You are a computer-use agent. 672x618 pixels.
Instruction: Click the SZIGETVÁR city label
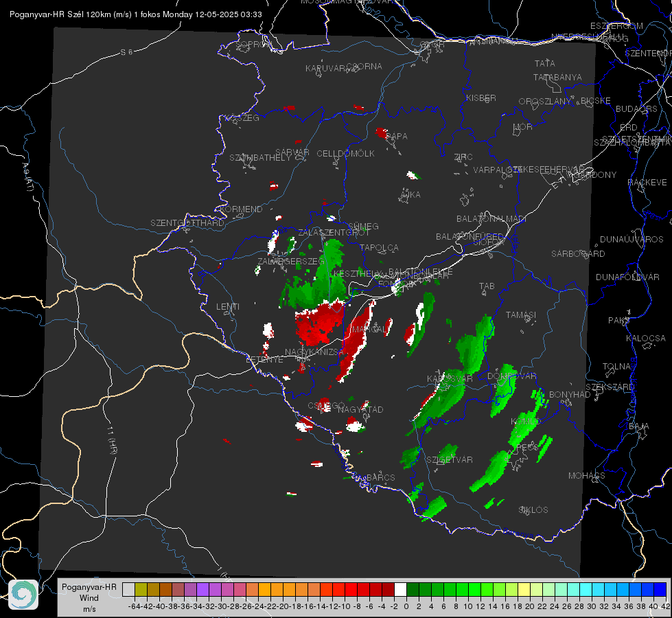click(x=450, y=460)
